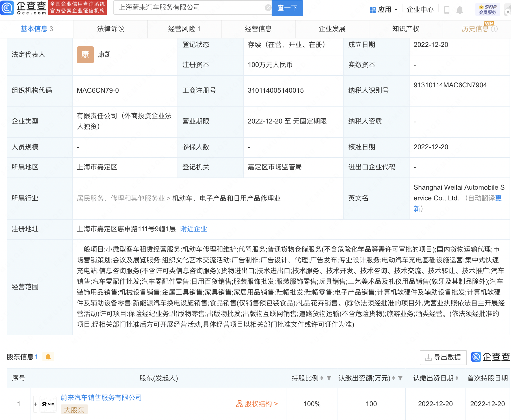Select taxpayer ID 91310114MAC6CN7904
Image resolution: width=511 pixels, height=420 pixels.
pos(450,85)
